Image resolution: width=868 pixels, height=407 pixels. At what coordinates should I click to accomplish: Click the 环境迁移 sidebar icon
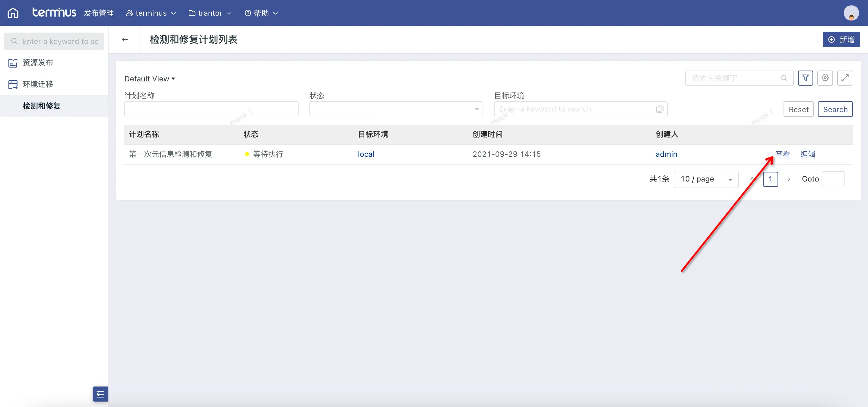(13, 84)
